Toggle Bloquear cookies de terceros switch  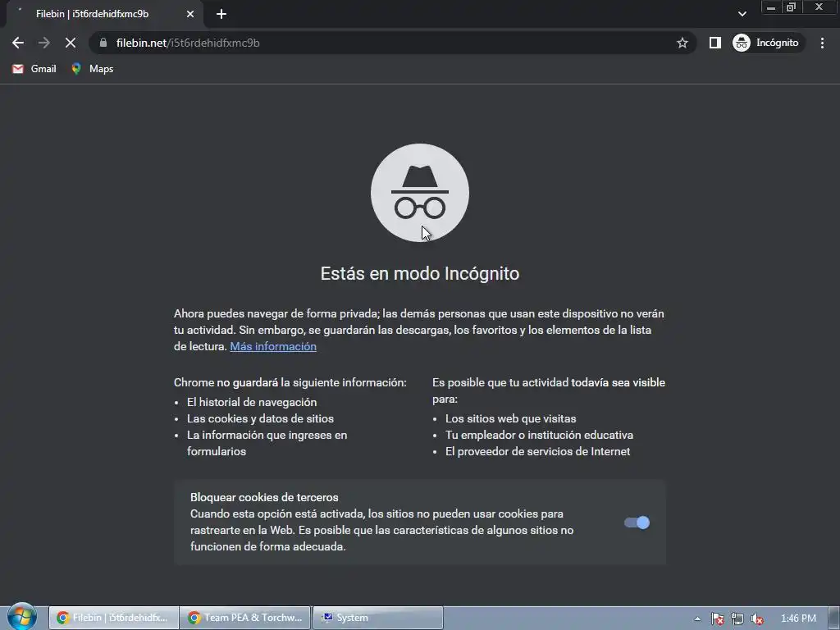click(637, 523)
